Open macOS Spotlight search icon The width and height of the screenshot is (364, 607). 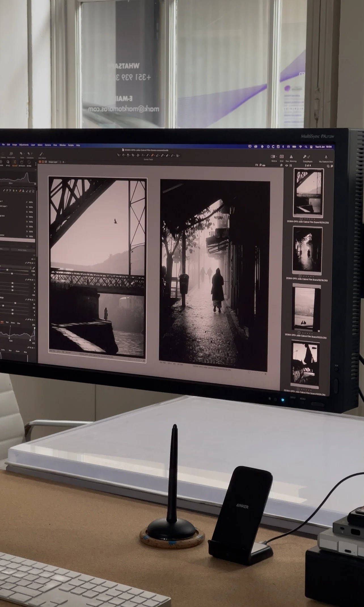(306, 147)
